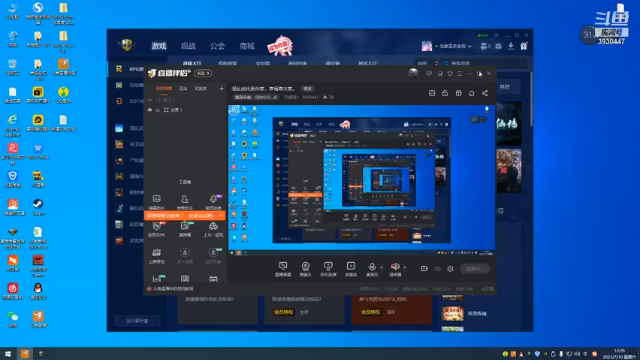Image resolution: width=640 pixels, height=360 pixels.
Task: Click the download icon in game platform header
Action: point(511,46)
